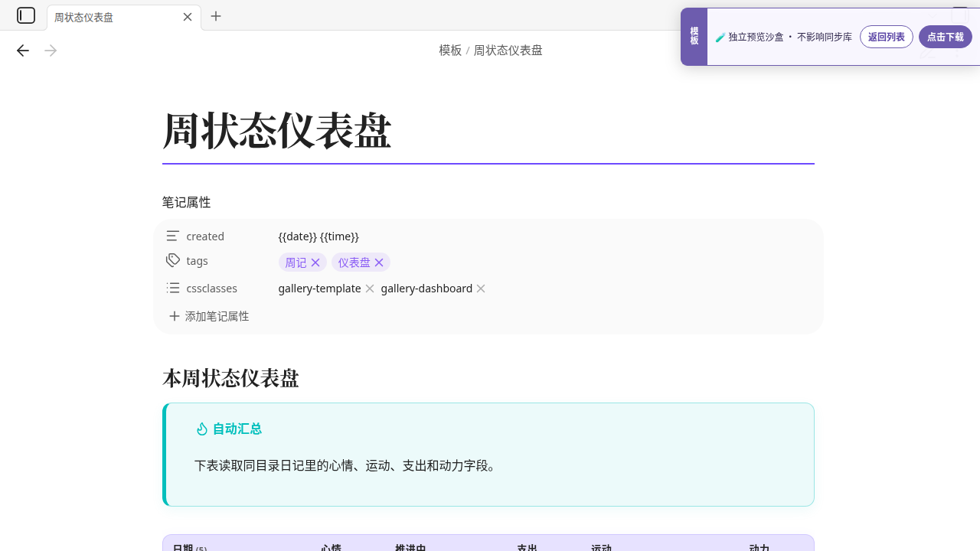Click the created property name

click(x=205, y=236)
